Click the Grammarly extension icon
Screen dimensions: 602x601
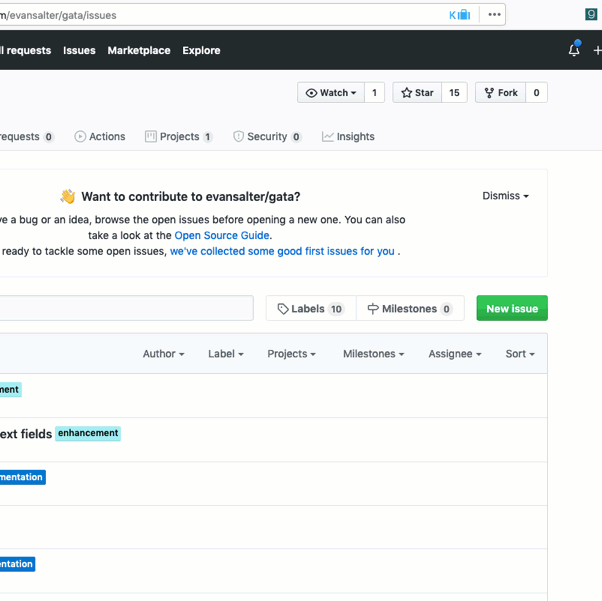coord(591,15)
